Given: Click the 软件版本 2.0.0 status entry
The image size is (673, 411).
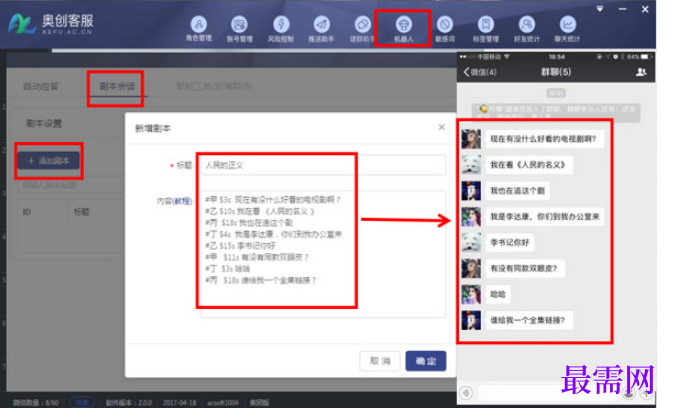Looking at the screenshot, I should click(129, 402).
